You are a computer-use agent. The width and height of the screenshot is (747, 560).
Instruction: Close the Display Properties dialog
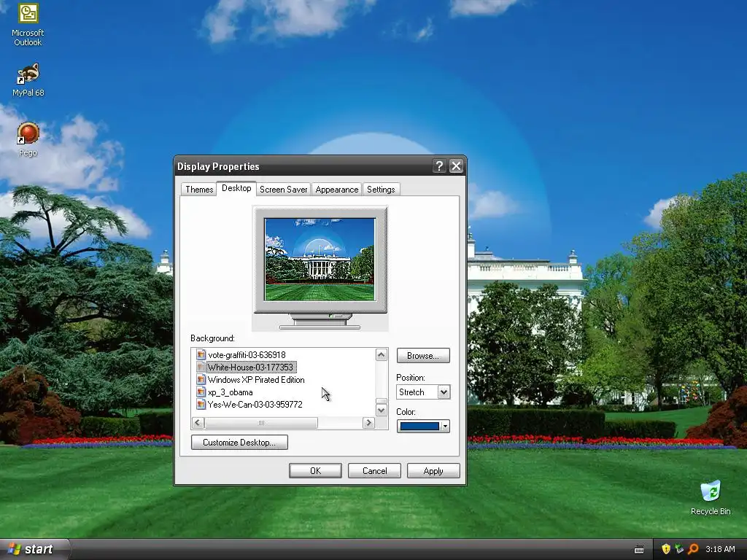pyautogui.click(x=456, y=166)
